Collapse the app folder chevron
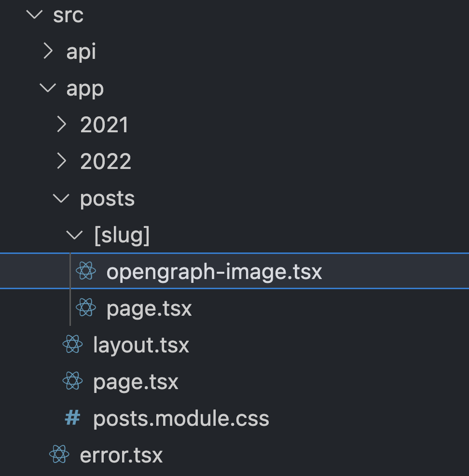 [48, 88]
